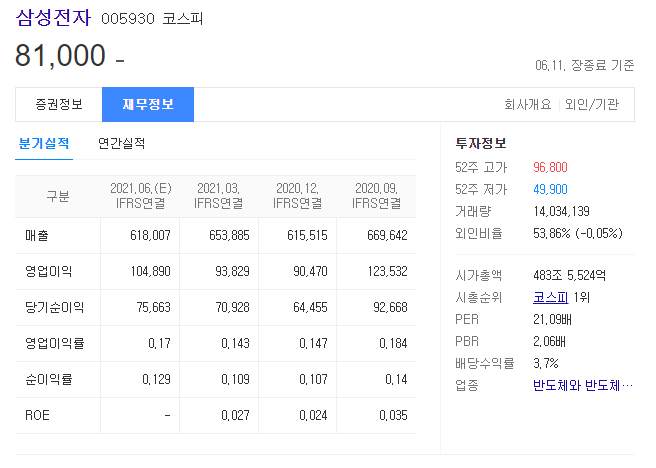Click the ROE row label
Image resolution: width=656 pixels, height=468 pixels.
[x=37, y=415]
